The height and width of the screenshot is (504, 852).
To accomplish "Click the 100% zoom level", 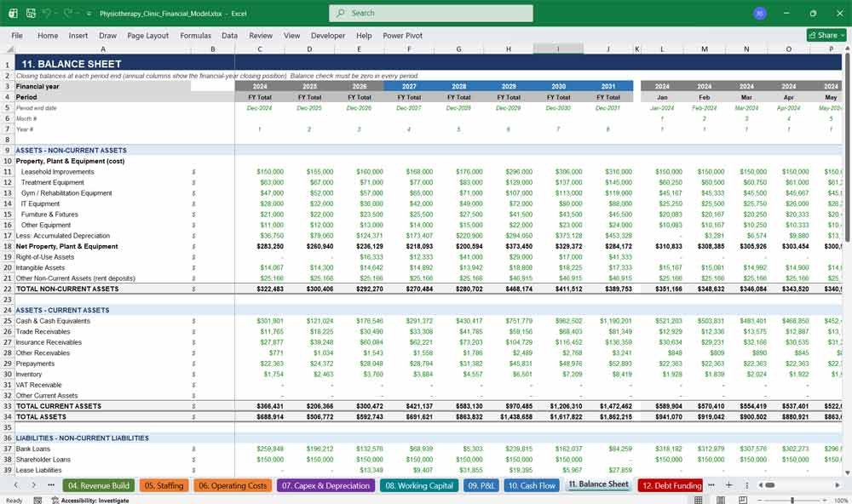I will tap(841, 501).
